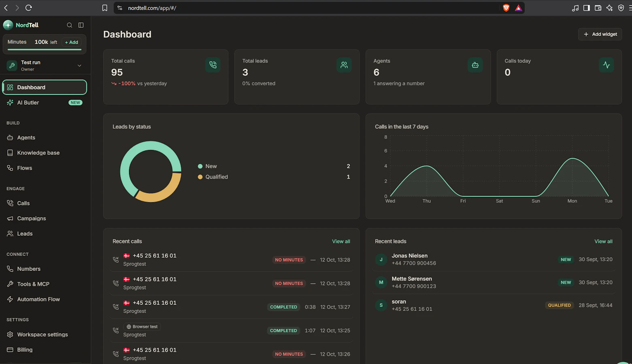The width and height of the screenshot is (632, 364).
Task: View all recent calls
Action: tap(341, 241)
